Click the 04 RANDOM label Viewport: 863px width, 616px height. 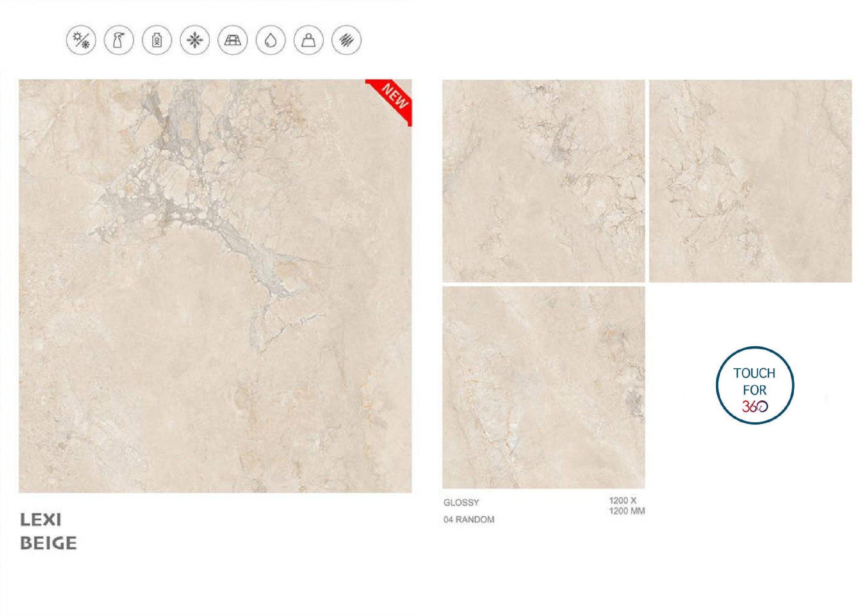click(x=469, y=520)
